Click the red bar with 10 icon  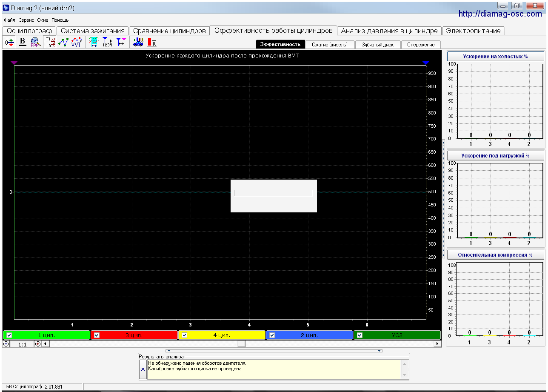tap(152, 42)
